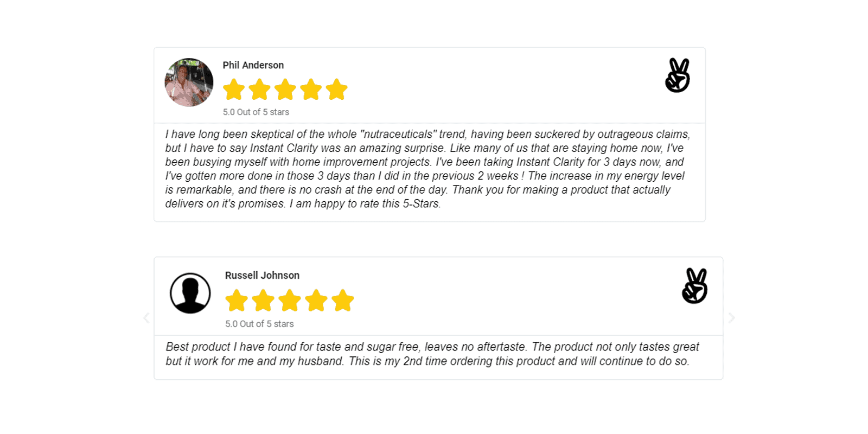Click the third star in Russell Johnson's rating
Screen dimensions: 868x434
click(x=290, y=301)
